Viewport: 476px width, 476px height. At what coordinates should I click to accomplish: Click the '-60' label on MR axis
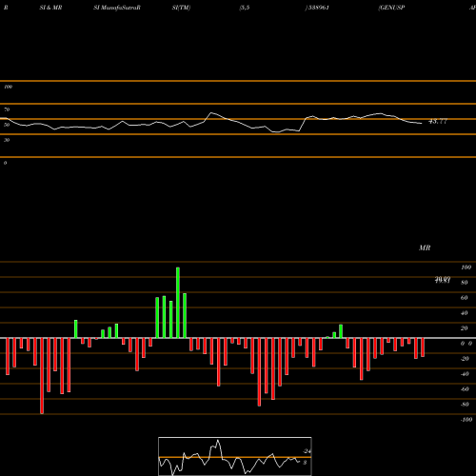click(465, 389)
